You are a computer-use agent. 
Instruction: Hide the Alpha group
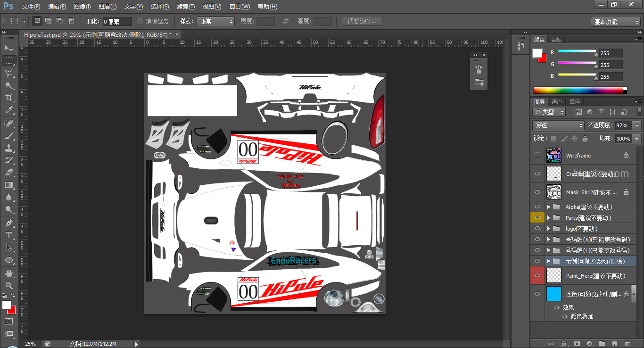coord(537,207)
